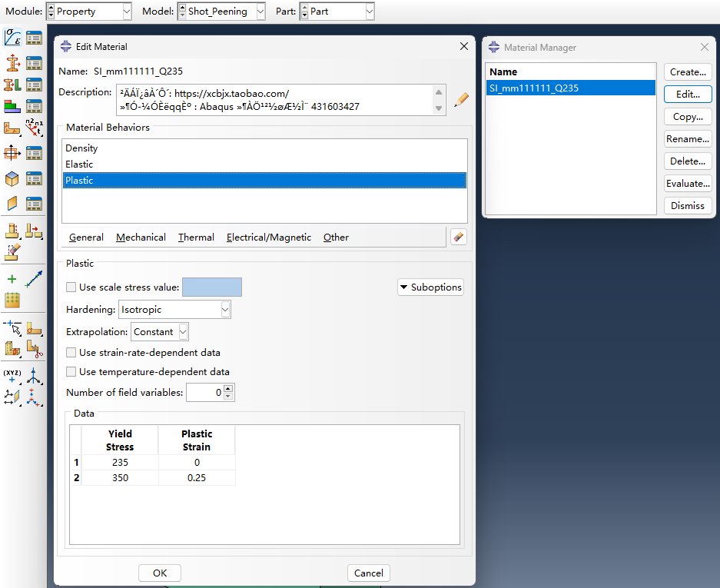Step the Model selector spinner arrows
This screenshot has width=720, height=588.
coord(182,12)
